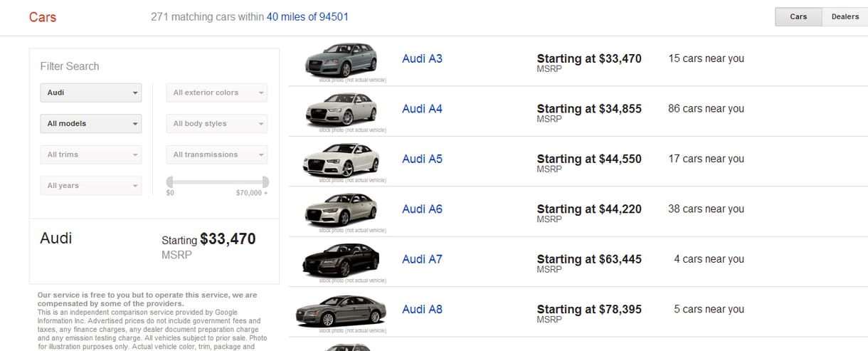Click "38 cars near you" for A6

pyautogui.click(x=706, y=209)
